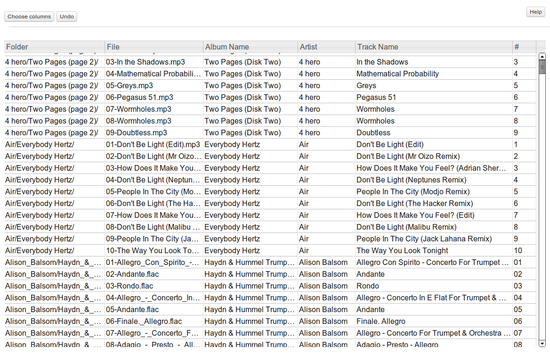Click track Allegro - Concerto In E Flat For Trumpet
This screenshot has height=364, width=550.
[x=431, y=298]
